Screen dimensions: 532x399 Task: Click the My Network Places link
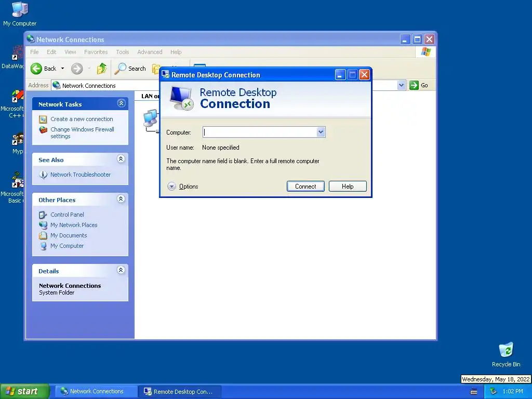pyautogui.click(x=74, y=225)
